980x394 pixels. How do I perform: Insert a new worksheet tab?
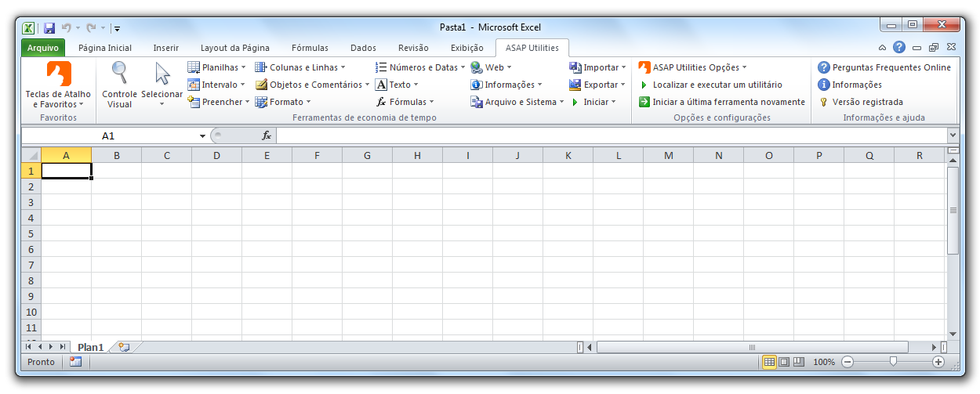(x=124, y=347)
